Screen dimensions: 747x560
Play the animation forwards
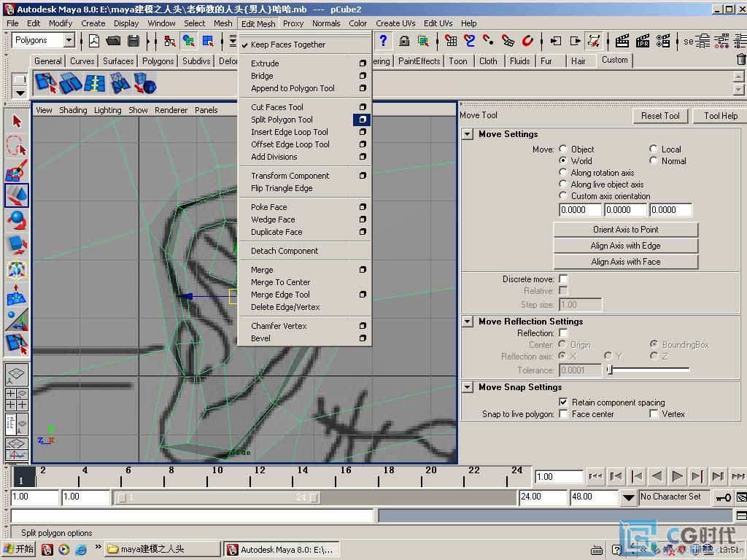coord(677,476)
